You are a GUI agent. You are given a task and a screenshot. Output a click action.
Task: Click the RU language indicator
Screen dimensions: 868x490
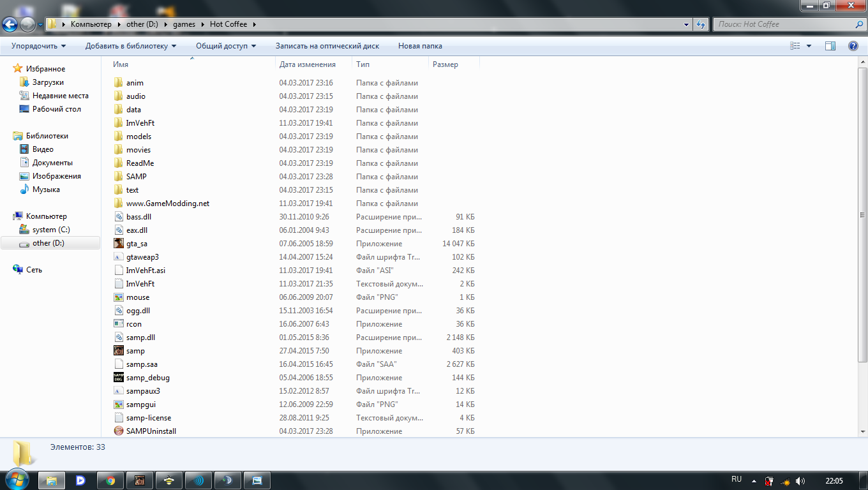tap(736, 479)
